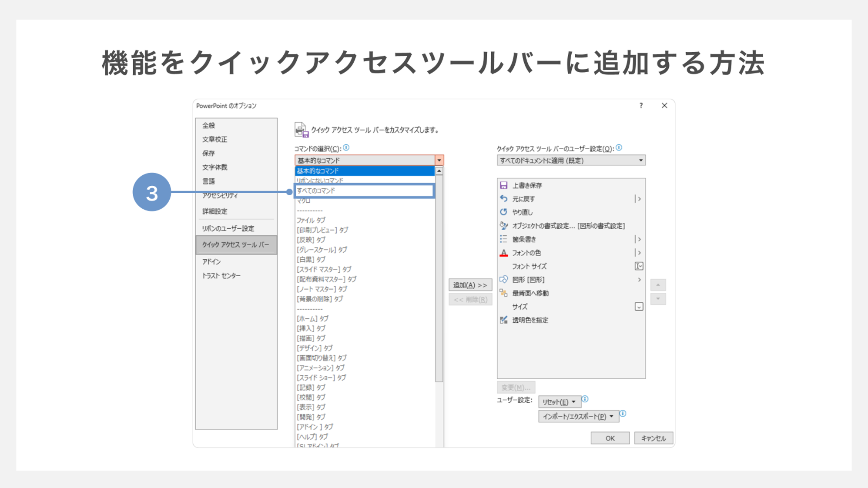This screenshot has width=868, height=488.
Task: Click the Set Transparent Color (透明色を指定) icon
Action: point(503,320)
